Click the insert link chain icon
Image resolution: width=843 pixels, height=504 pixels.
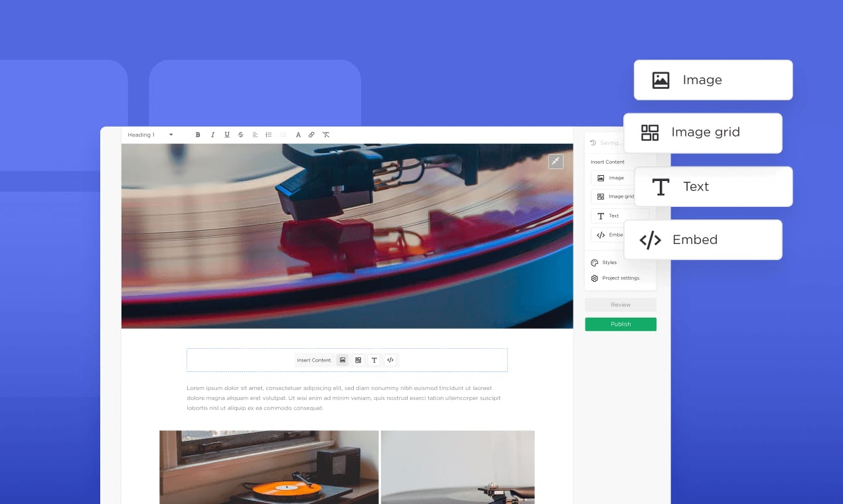[311, 135]
